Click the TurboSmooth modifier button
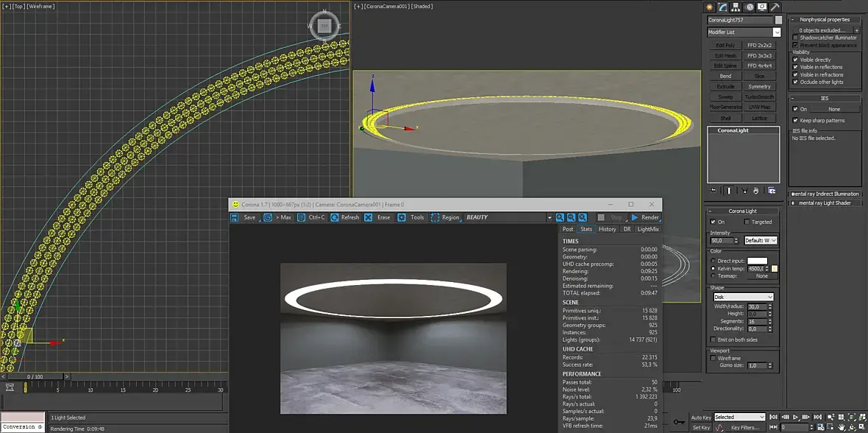868x433 pixels. tap(759, 96)
